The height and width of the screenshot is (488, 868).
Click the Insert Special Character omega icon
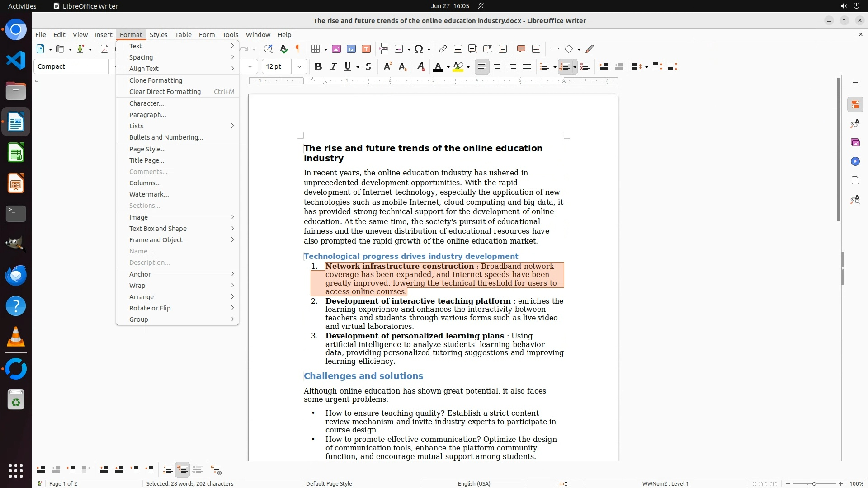(x=419, y=49)
